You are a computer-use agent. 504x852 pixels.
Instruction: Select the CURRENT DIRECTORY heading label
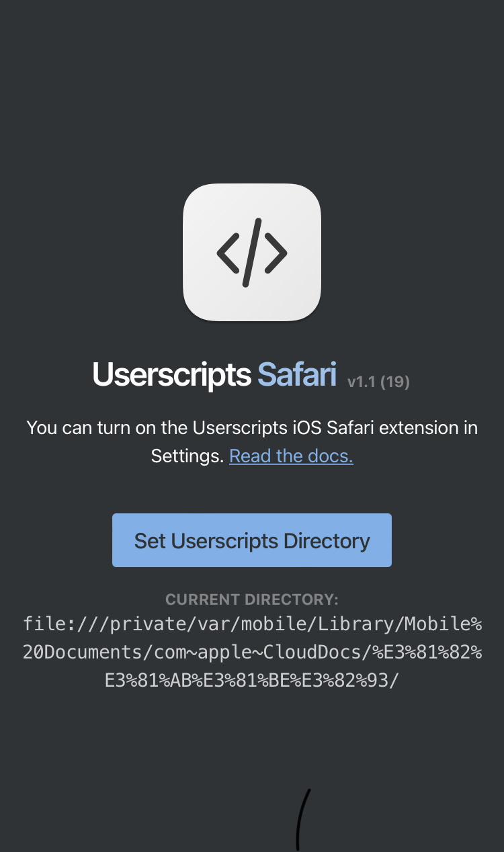coord(252,599)
